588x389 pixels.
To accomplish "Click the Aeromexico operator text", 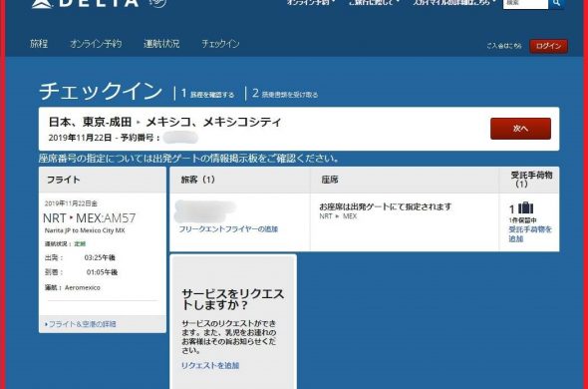I will (x=83, y=287).
